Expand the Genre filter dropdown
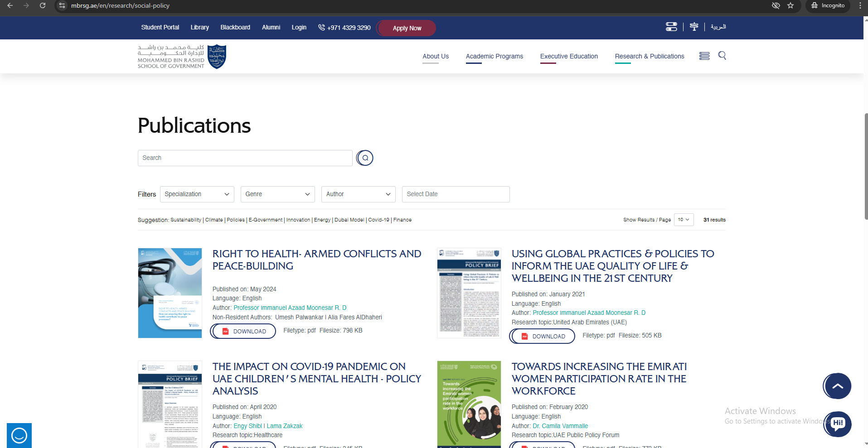 click(x=277, y=194)
